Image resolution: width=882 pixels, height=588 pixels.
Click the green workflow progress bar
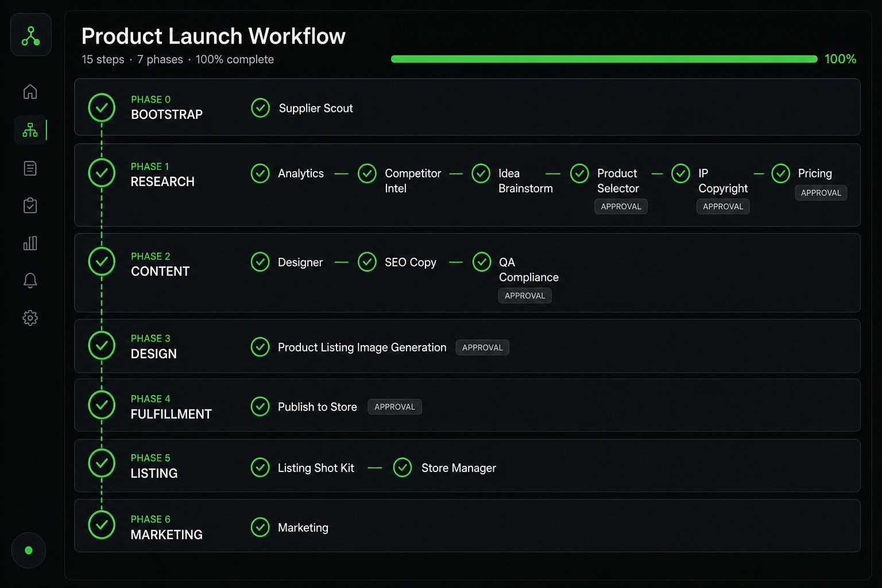(604, 59)
